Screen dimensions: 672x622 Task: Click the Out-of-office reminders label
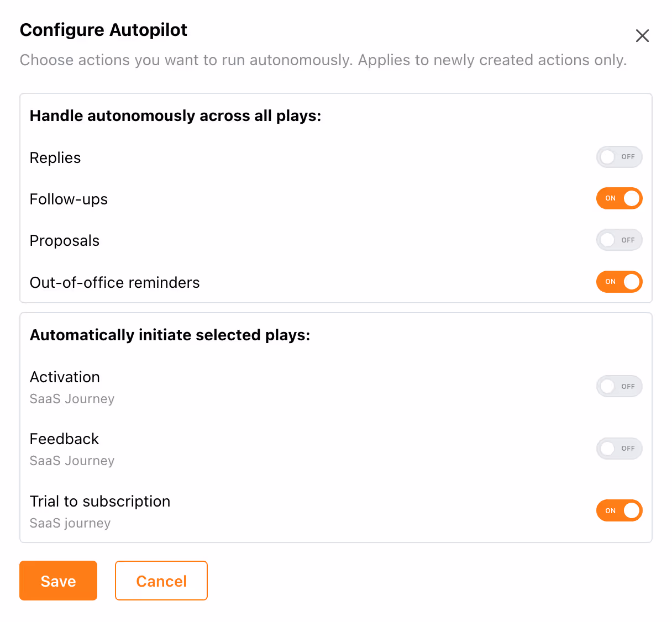pos(114,283)
